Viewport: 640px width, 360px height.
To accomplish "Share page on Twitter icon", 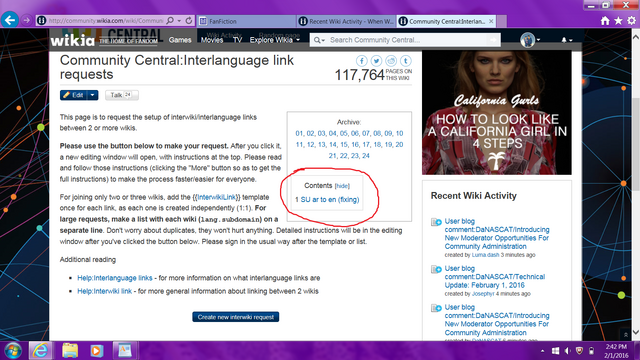I will point(376,61).
